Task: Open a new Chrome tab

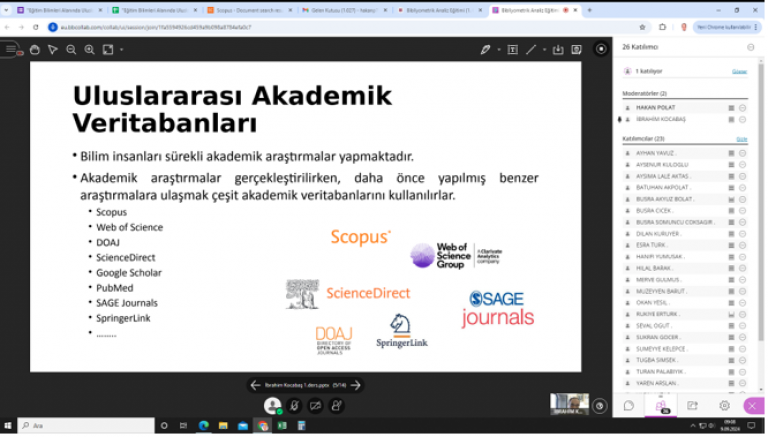Action: [590, 10]
